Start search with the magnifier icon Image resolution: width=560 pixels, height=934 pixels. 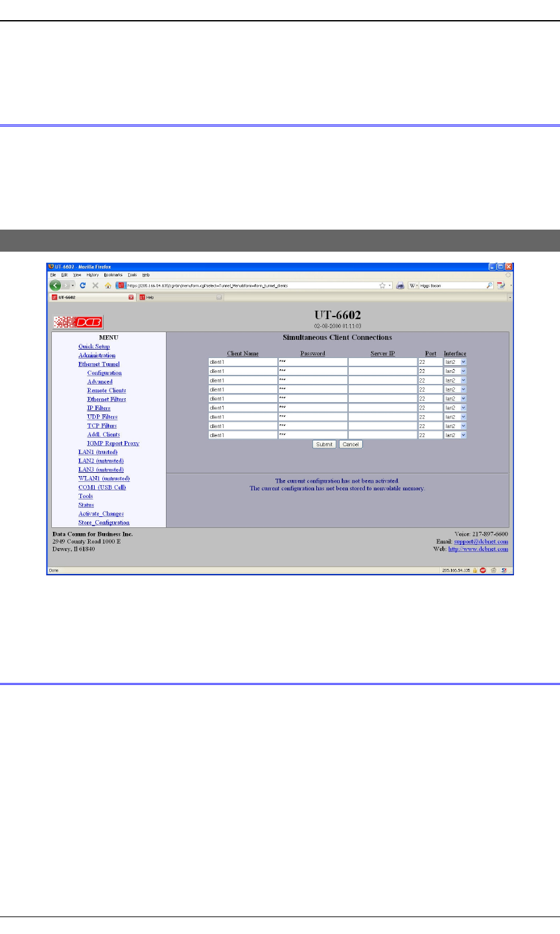pos(489,285)
